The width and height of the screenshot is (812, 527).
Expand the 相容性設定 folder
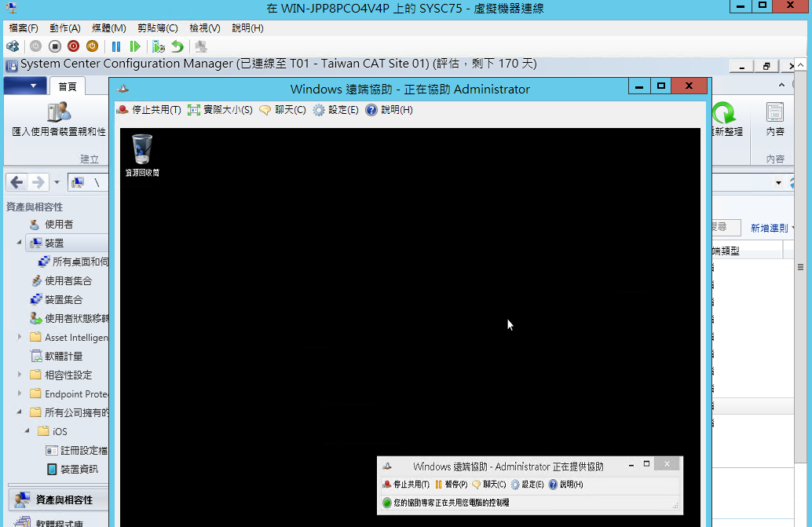20,375
